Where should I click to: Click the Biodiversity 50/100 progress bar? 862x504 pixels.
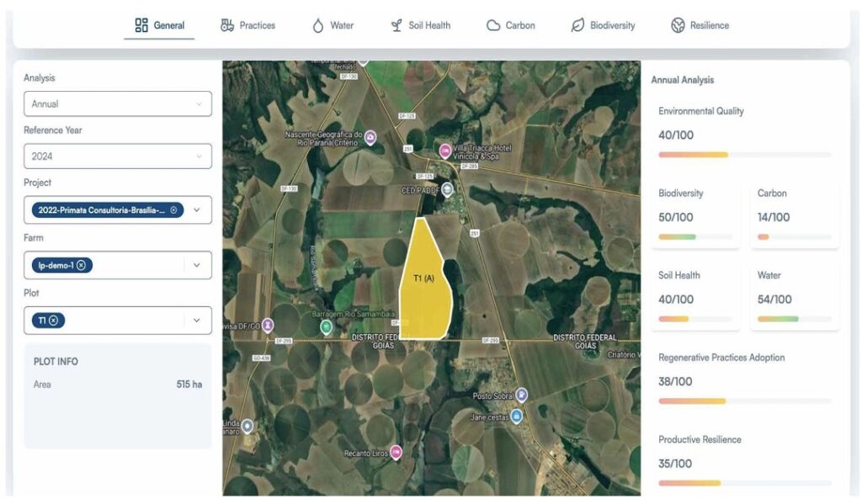click(694, 237)
